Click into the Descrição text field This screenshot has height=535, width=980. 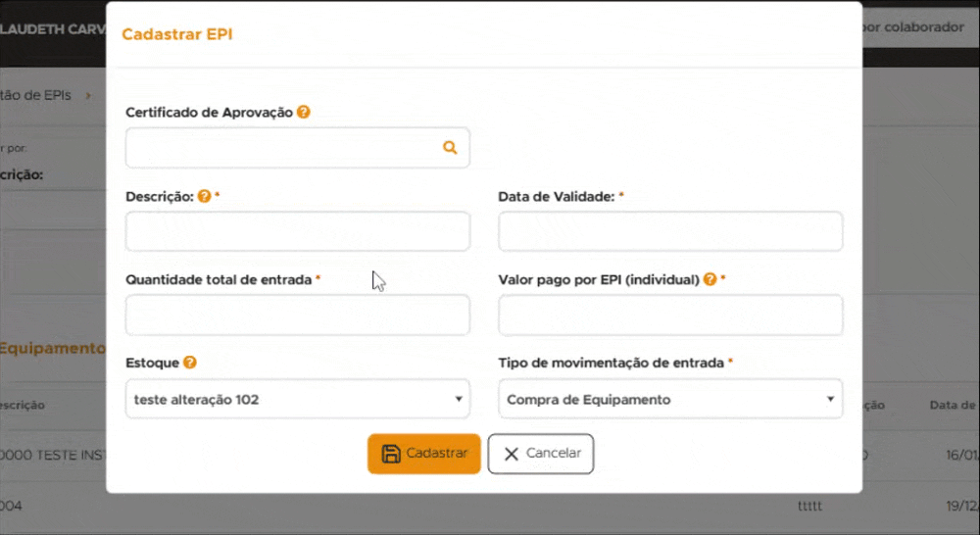point(297,232)
